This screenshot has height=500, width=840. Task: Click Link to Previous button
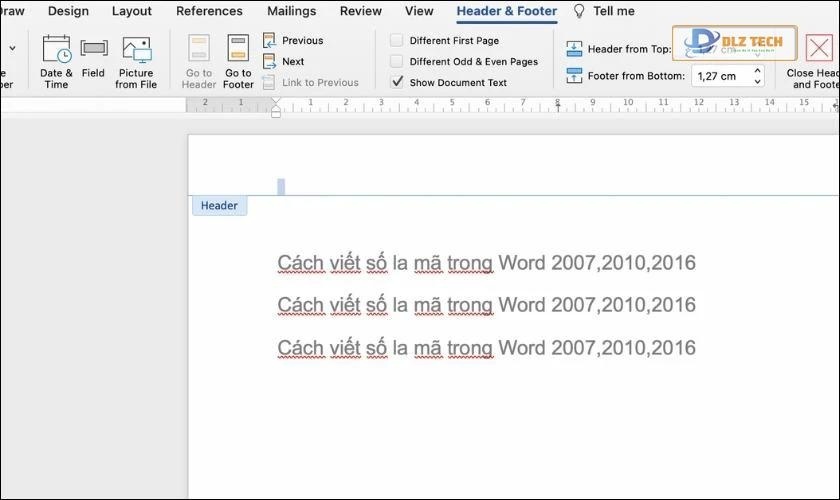point(310,82)
